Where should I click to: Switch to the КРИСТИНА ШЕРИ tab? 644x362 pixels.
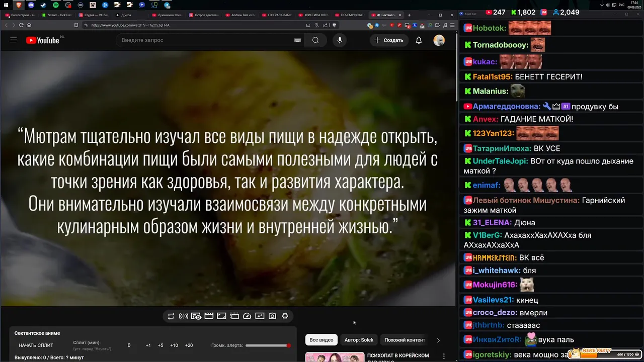pyautogui.click(x=314, y=15)
